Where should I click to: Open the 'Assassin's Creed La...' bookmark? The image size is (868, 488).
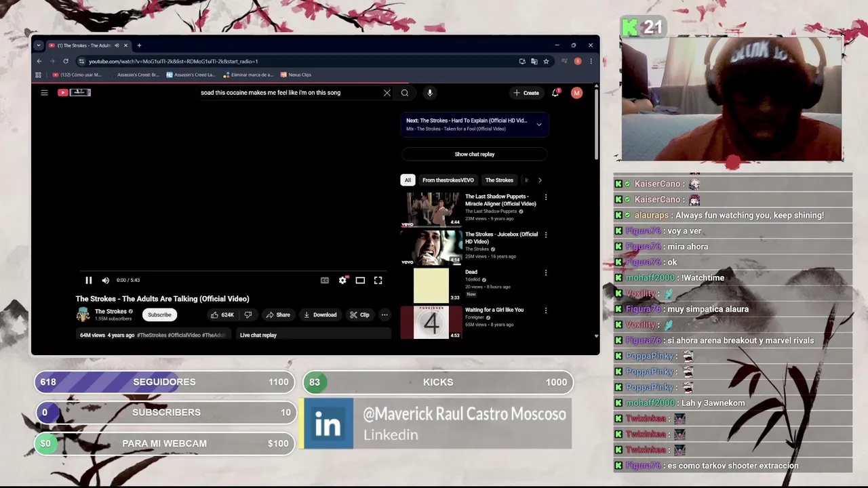(x=191, y=75)
